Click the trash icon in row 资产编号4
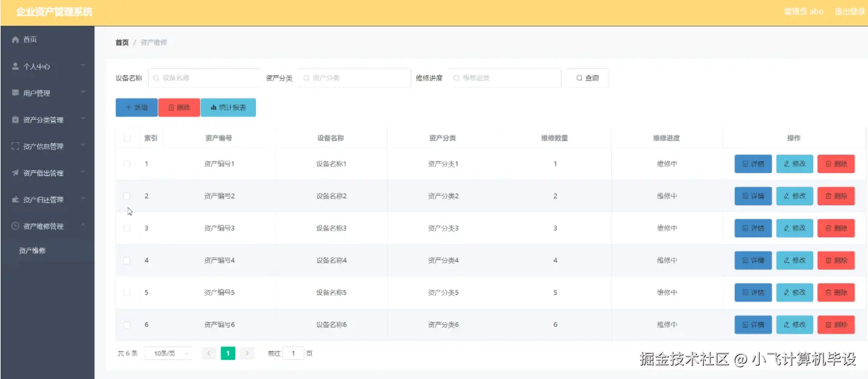 (x=828, y=261)
